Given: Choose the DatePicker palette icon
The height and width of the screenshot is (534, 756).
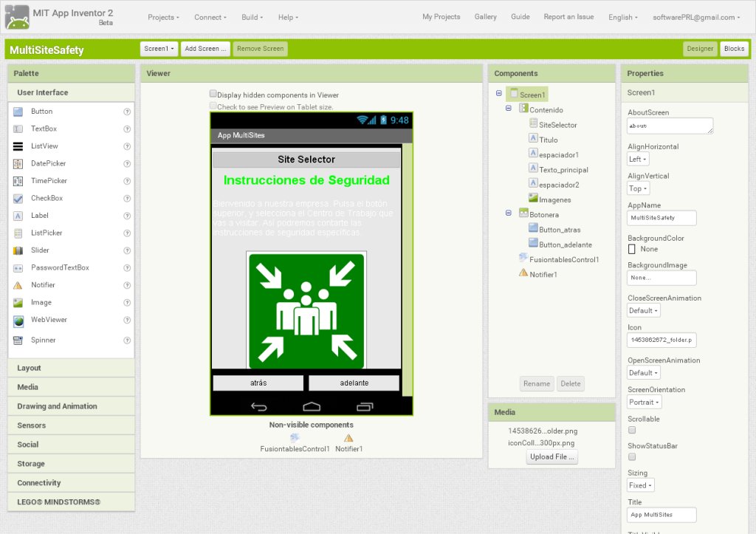Looking at the screenshot, I should point(18,164).
